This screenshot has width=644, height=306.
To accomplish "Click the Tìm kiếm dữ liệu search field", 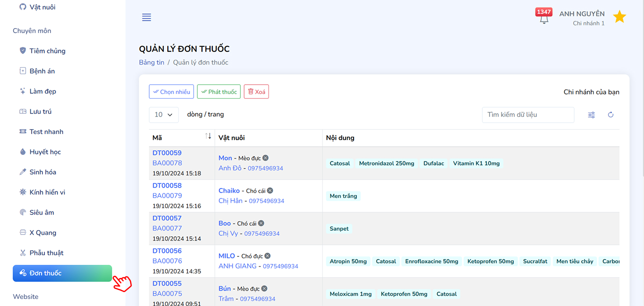I will pyautogui.click(x=528, y=115).
